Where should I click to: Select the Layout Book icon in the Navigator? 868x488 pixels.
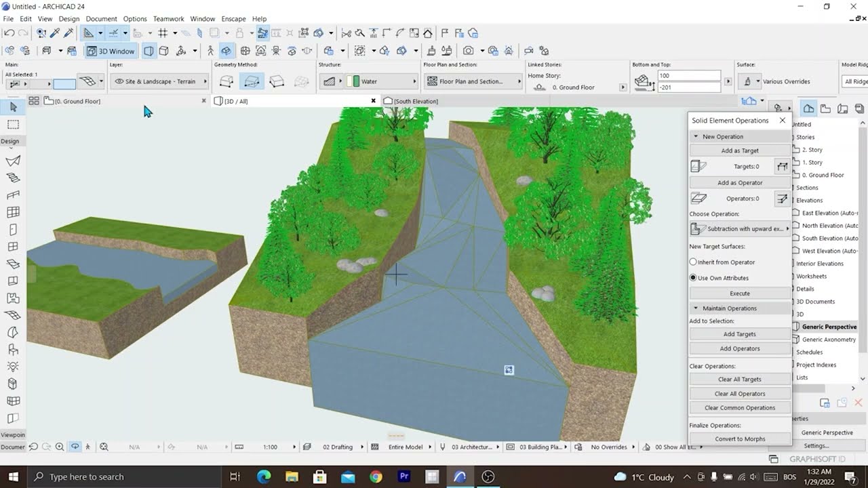[842, 108]
